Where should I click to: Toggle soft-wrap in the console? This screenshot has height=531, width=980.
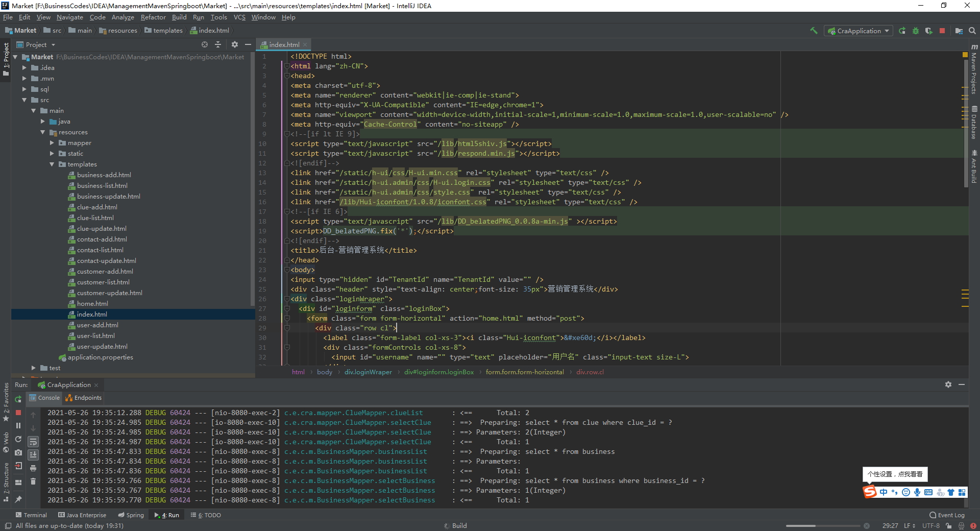pos(33,441)
